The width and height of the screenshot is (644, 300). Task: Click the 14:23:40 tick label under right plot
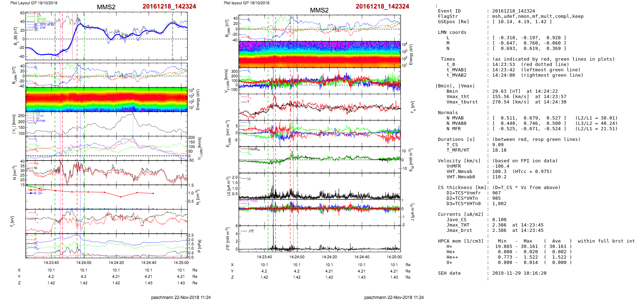coord(264,257)
